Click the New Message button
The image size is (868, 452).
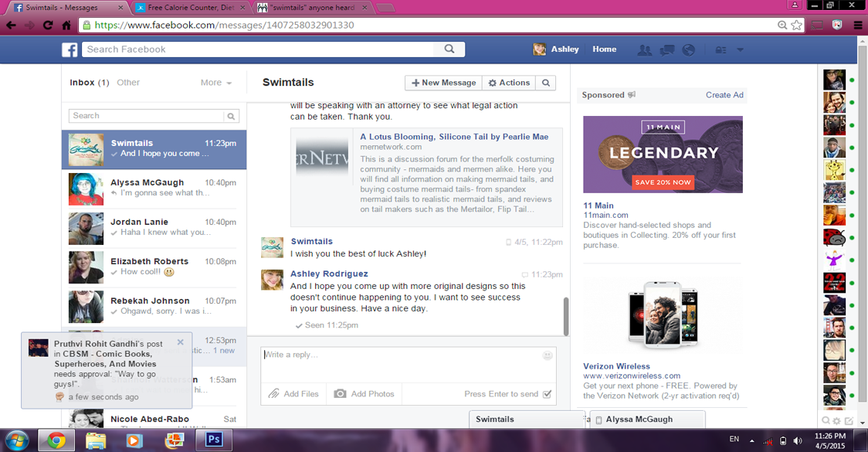point(443,83)
